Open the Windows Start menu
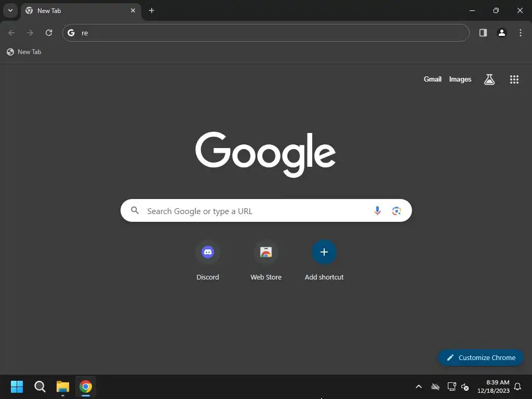 tap(17, 387)
